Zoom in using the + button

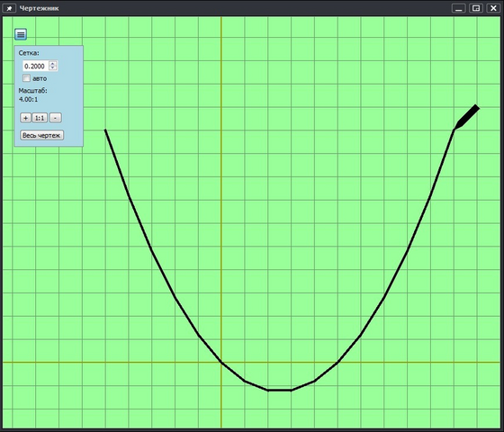point(26,118)
